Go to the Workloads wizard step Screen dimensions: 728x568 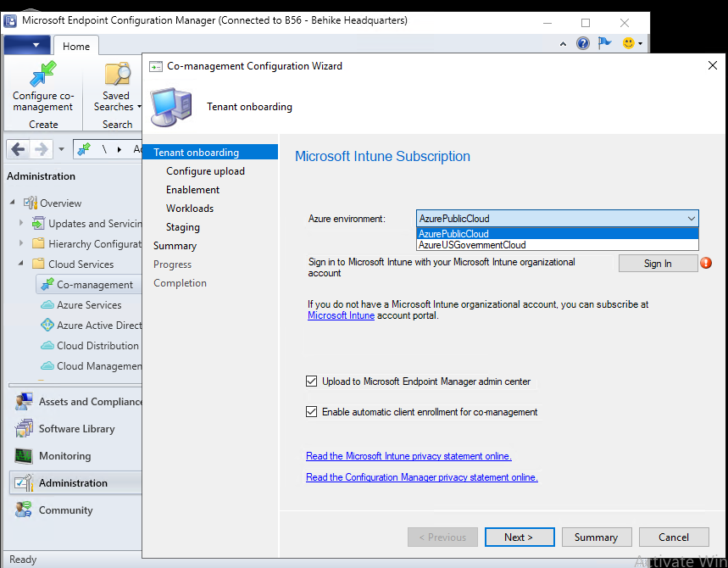pyautogui.click(x=190, y=209)
